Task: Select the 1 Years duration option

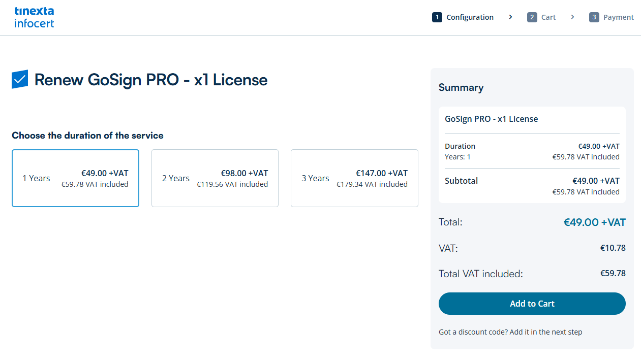Action: (x=75, y=178)
